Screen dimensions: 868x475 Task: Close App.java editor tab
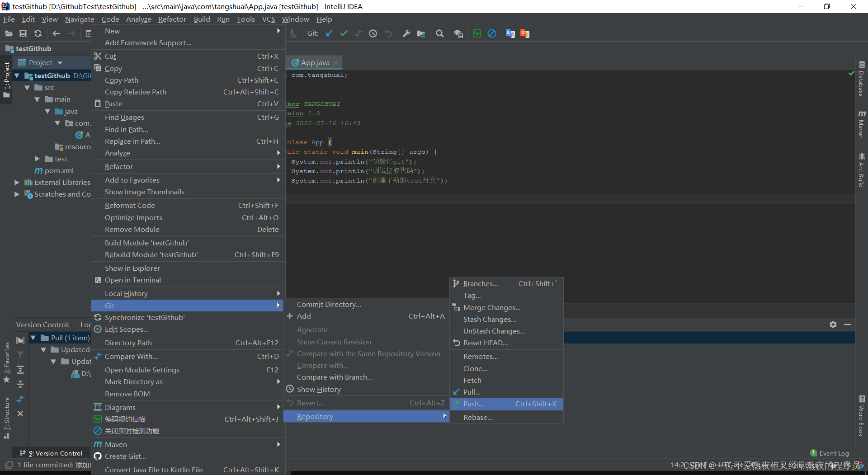coord(335,63)
